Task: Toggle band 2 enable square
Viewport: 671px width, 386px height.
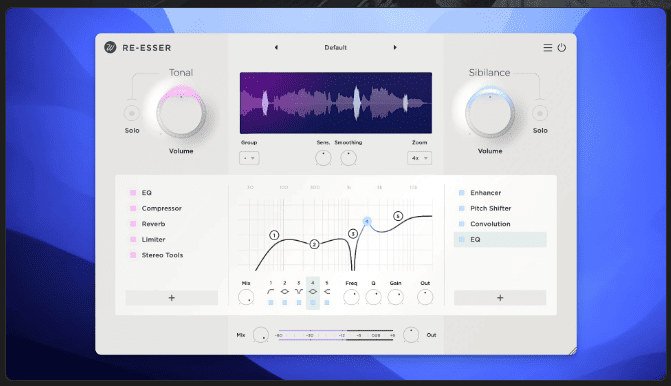Action: (285, 303)
